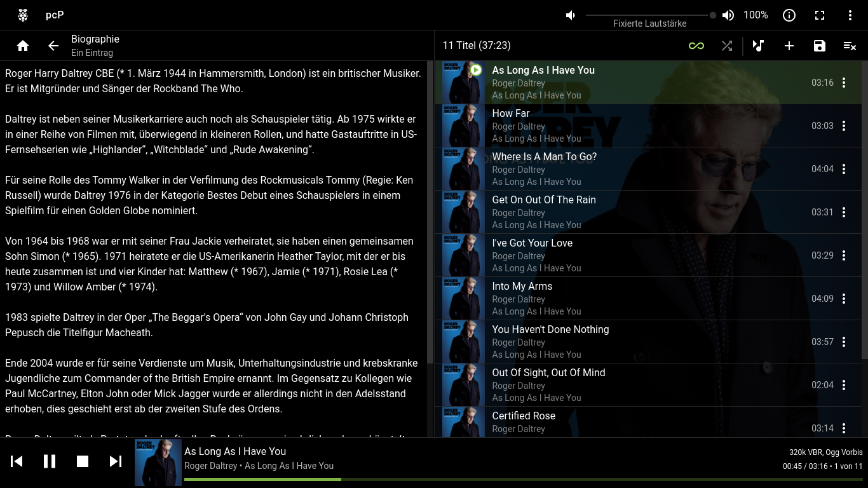Click the 00:45 / 03:16 time display
Viewport: 868px width, 488px height.
pos(805,466)
